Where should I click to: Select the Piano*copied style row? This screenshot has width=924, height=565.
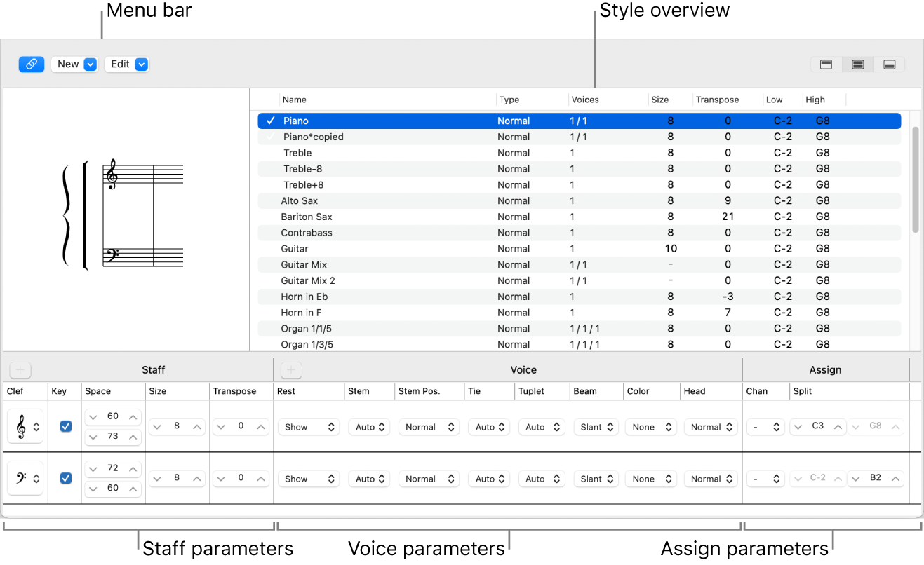click(x=580, y=137)
